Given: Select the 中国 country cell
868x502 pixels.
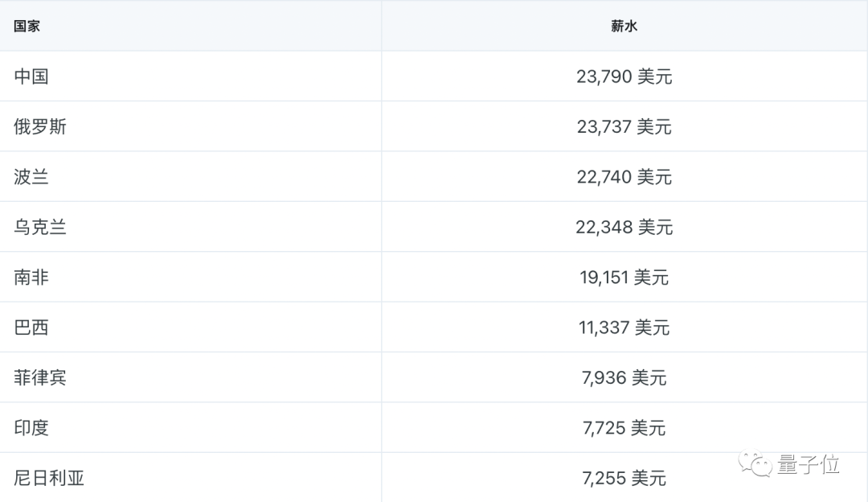Looking at the screenshot, I should (x=31, y=76).
